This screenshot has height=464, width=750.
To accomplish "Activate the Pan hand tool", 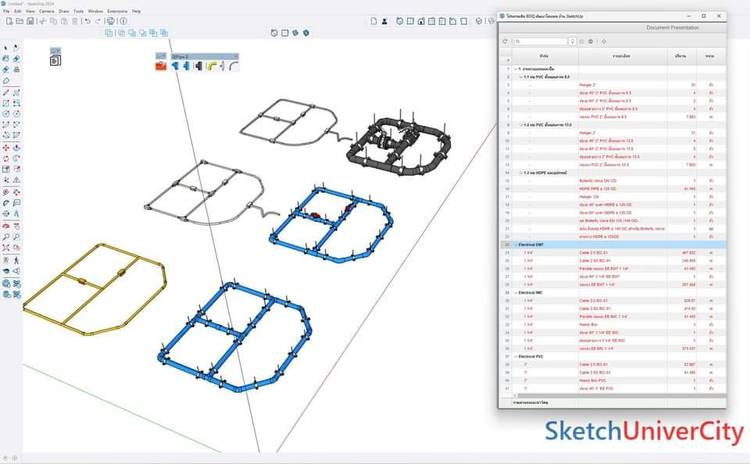I will click(x=17, y=226).
